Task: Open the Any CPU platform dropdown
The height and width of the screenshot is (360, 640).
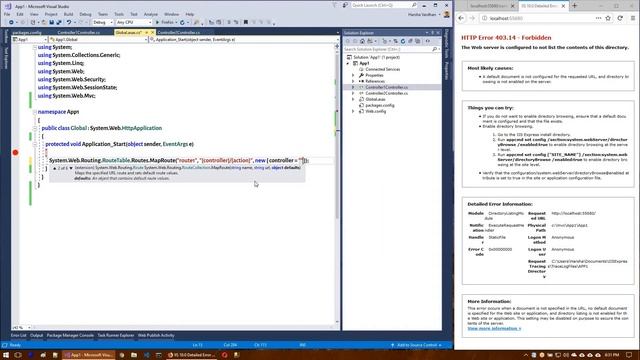Action: pos(134,22)
